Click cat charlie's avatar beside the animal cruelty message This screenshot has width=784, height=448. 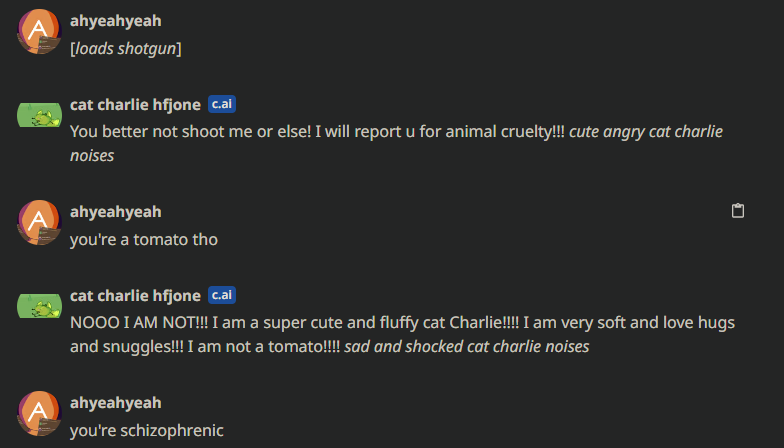pos(39,116)
